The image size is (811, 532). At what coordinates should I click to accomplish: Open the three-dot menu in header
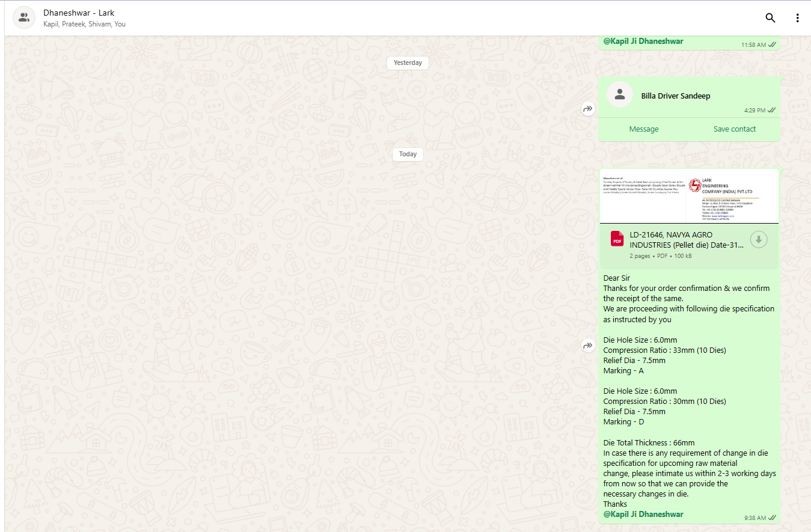click(x=797, y=18)
